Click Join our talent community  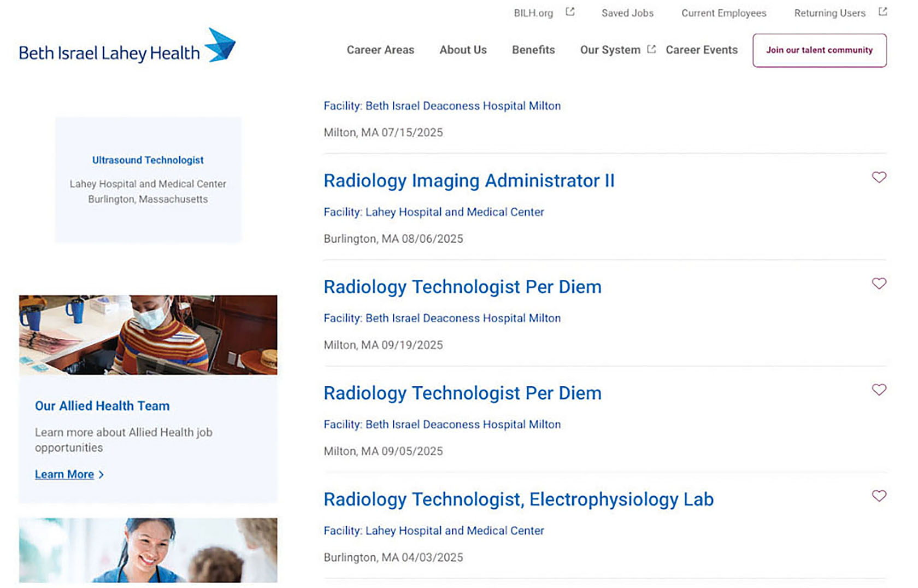(x=819, y=50)
